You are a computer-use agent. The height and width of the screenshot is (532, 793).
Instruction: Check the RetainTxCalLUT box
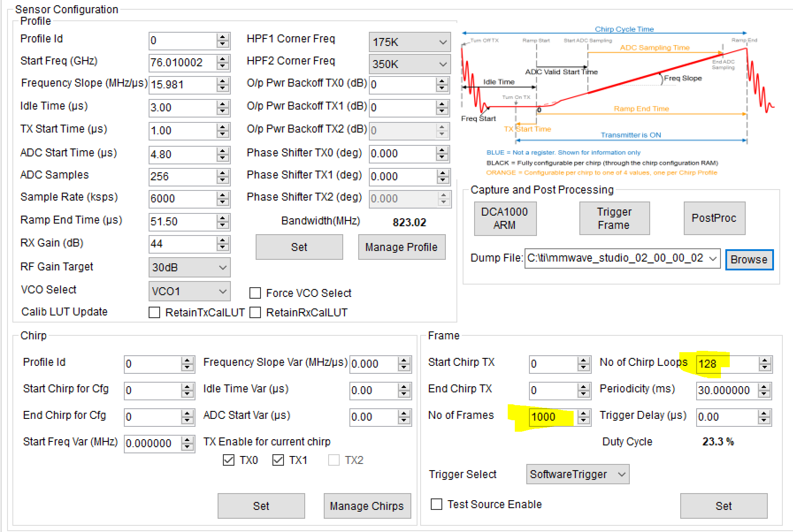[154, 312]
